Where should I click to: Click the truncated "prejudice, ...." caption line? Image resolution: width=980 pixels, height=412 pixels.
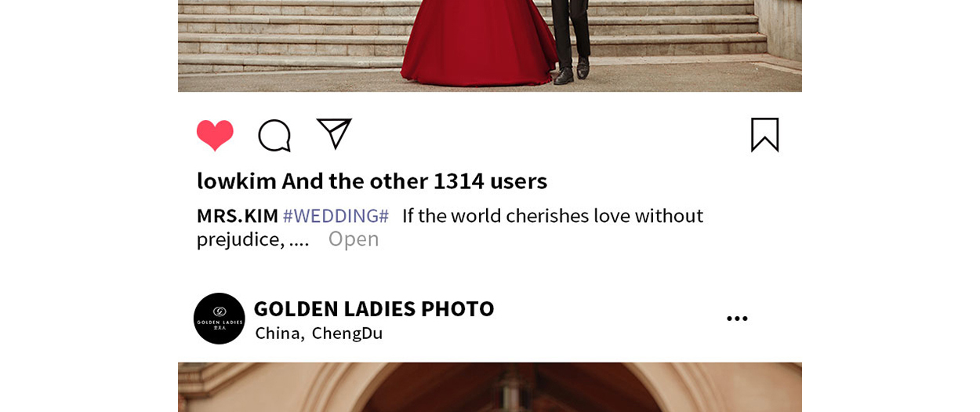pyautogui.click(x=252, y=239)
